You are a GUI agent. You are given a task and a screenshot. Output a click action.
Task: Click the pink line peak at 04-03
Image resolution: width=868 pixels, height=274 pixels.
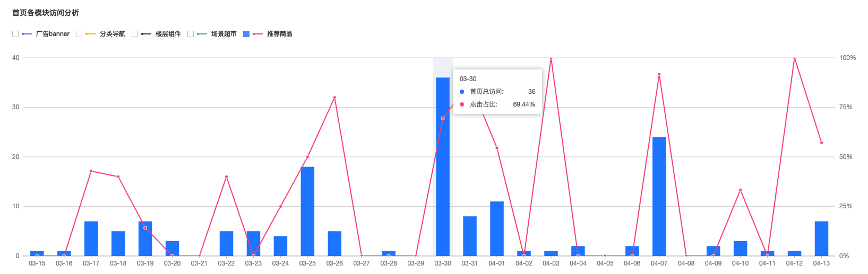click(x=551, y=58)
